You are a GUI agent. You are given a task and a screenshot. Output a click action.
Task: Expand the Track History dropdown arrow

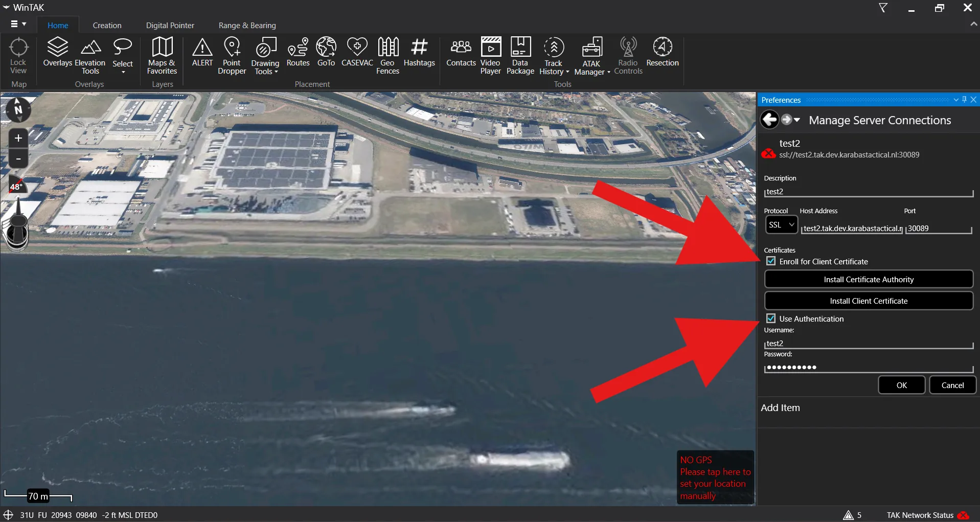pos(567,72)
